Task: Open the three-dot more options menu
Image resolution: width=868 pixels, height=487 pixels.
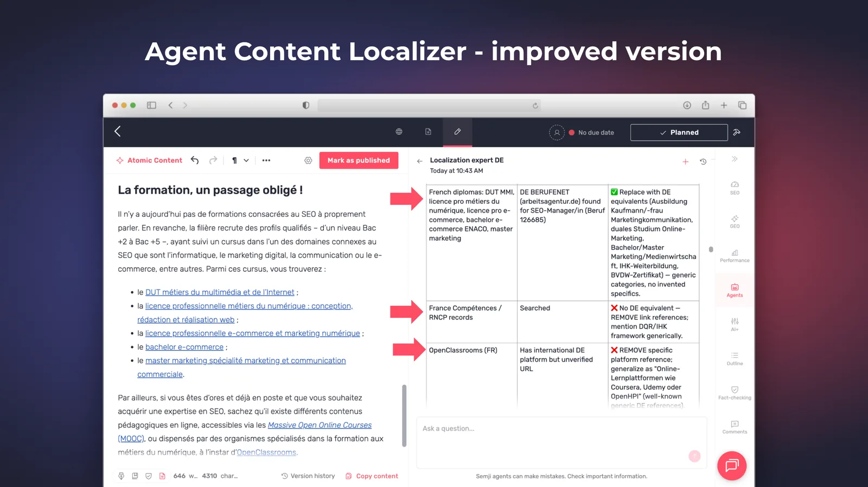Action: click(x=266, y=161)
